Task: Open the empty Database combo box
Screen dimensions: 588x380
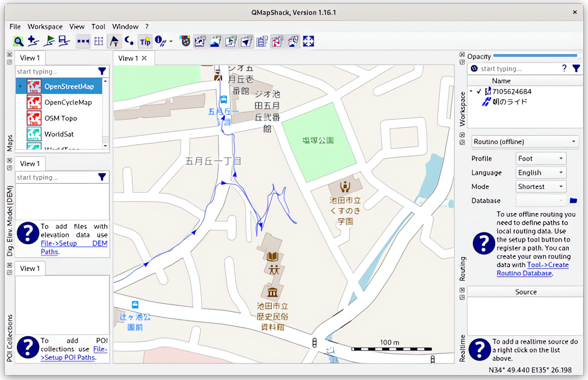Action: 541,200
